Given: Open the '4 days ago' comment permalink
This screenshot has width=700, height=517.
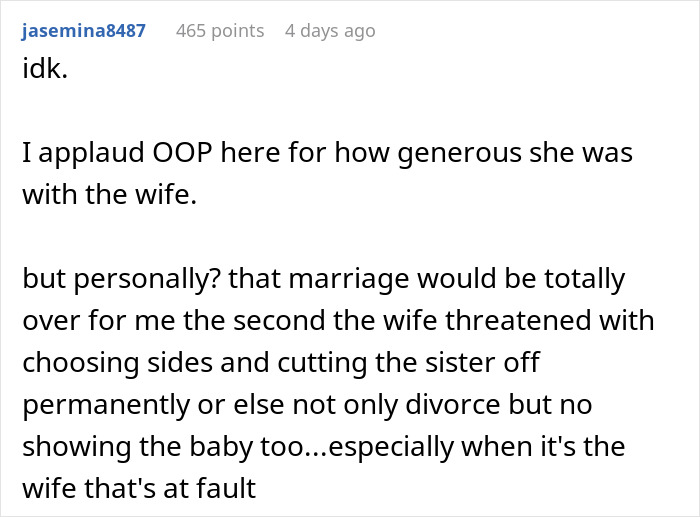Looking at the screenshot, I should pyautogui.click(x=330, y=31).
